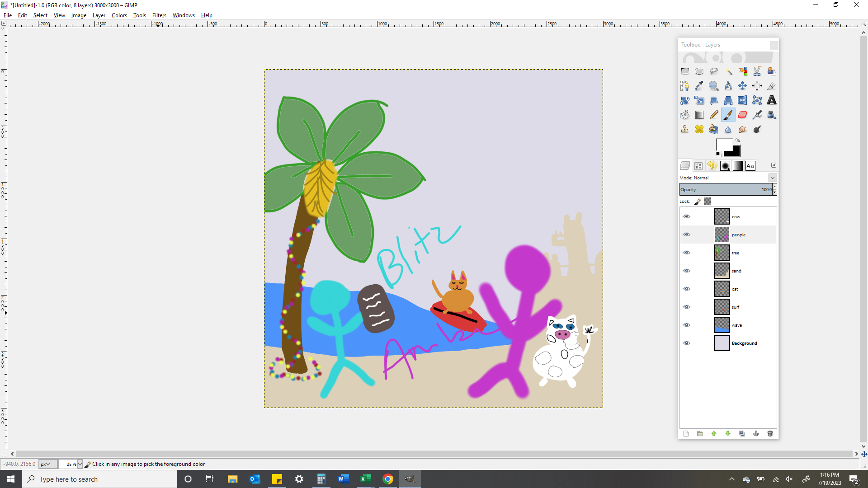Screen dimensions: 868x488
Task: Open the 25% zoom dropdown
Action: (80, 464)
